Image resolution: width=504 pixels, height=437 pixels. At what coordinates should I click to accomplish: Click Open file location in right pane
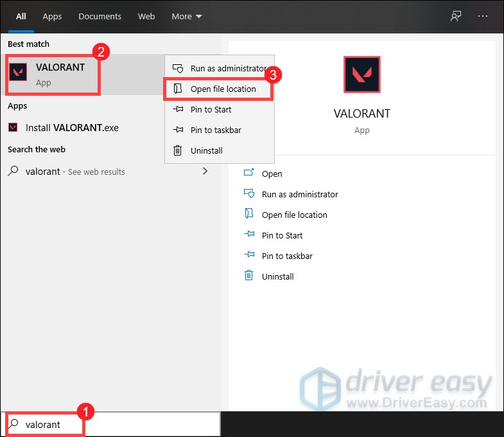point(294,215)
